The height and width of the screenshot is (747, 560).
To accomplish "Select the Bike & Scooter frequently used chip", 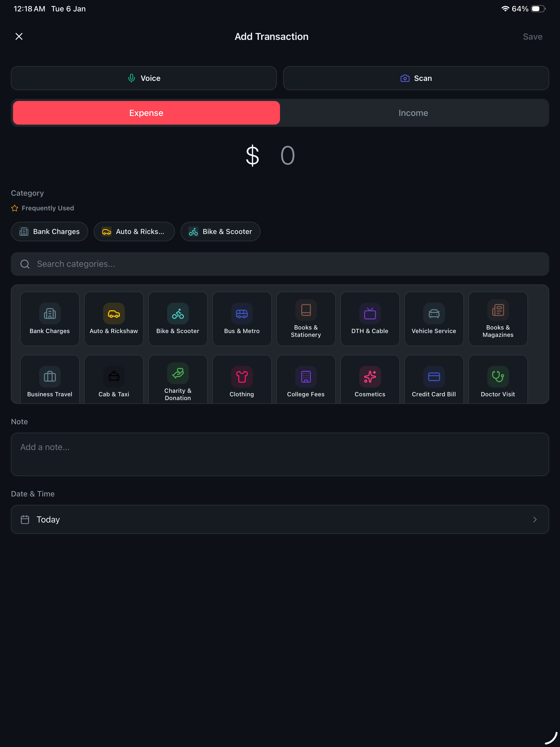I will [220, 232].
